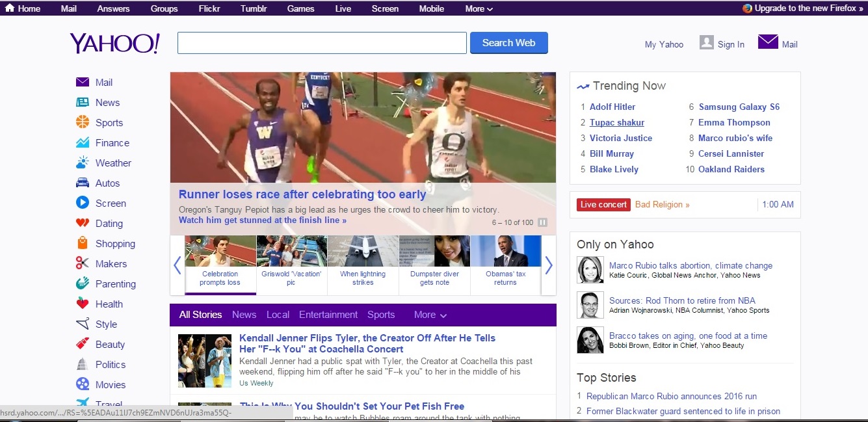Viewport: 868px width, 422px height.
Task: Switch to the All Stories tab
Action: click(200, 315)
